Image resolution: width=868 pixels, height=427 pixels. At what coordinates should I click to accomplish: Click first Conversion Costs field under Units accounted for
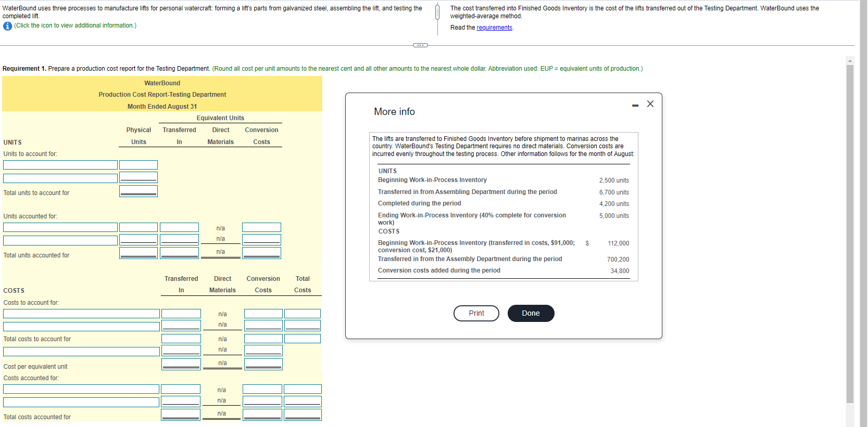coord(261,227)
